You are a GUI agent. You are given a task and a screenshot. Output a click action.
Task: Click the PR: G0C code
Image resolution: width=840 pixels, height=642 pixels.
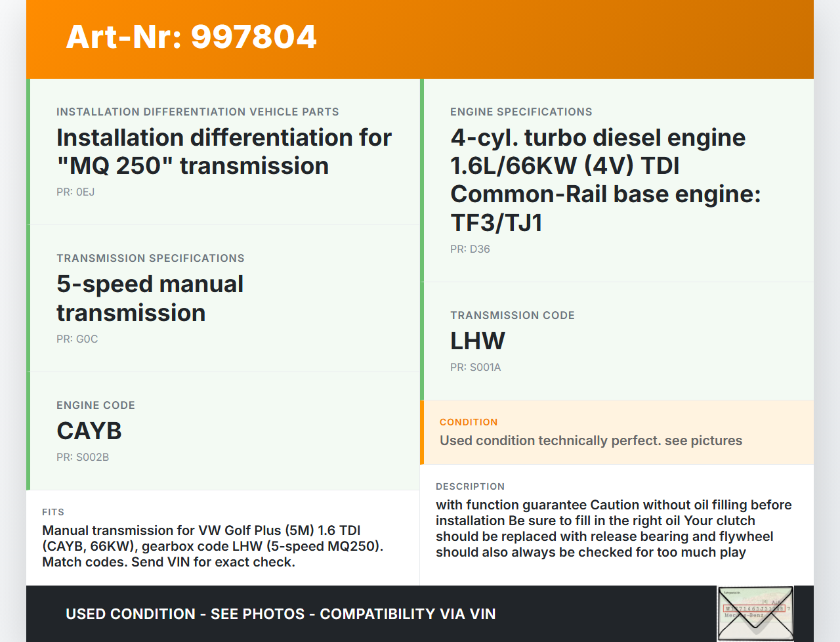point(77,339)
